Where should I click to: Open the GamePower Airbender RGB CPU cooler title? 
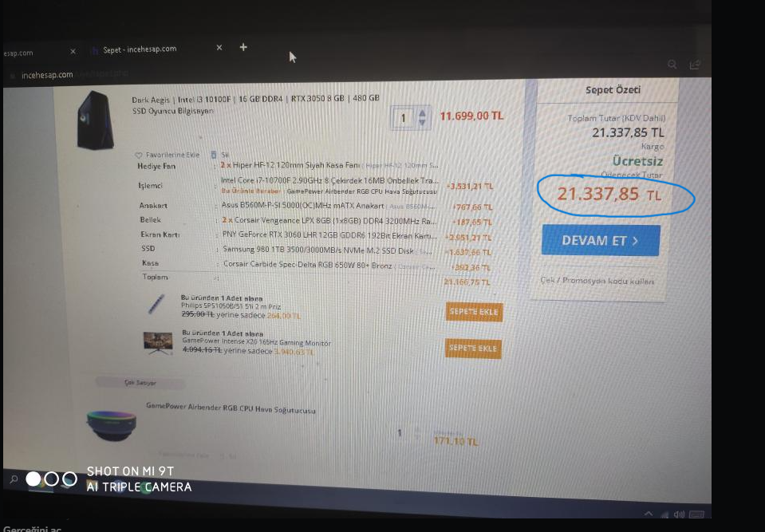click(231, 408)
